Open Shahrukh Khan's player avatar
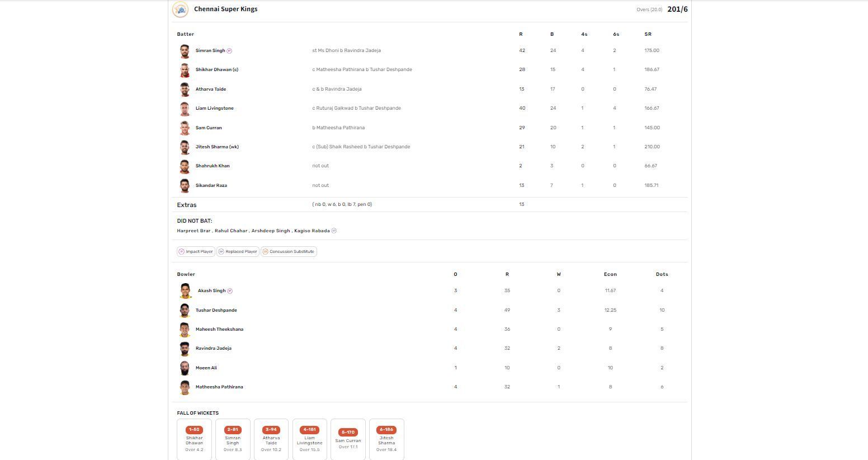 pyautogui.click(x=185, y=166)
